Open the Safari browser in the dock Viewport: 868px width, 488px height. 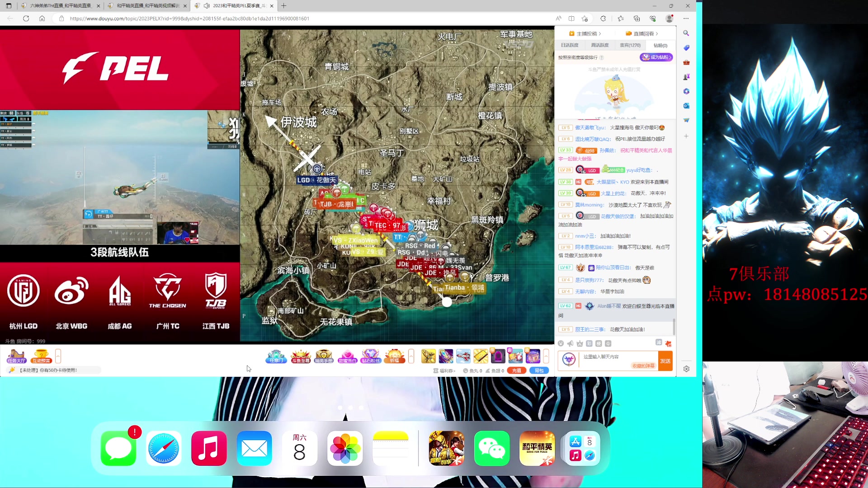coord(164,448)
